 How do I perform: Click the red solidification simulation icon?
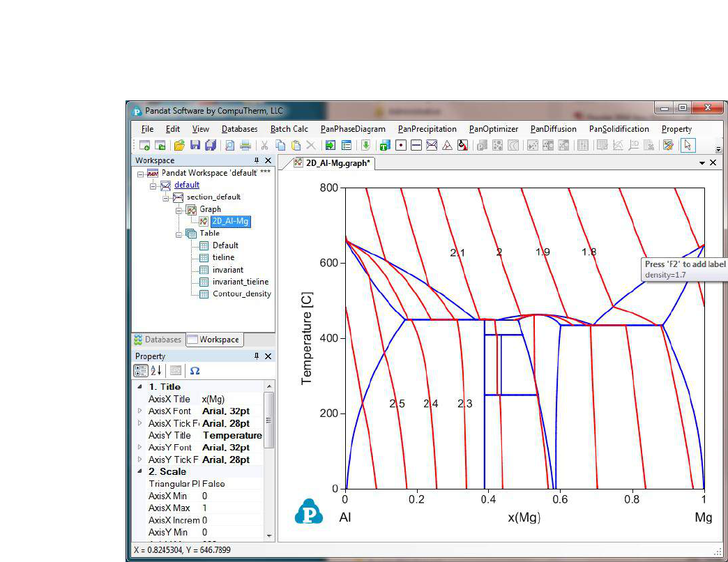pyautogui.click(x=462, y=145)
